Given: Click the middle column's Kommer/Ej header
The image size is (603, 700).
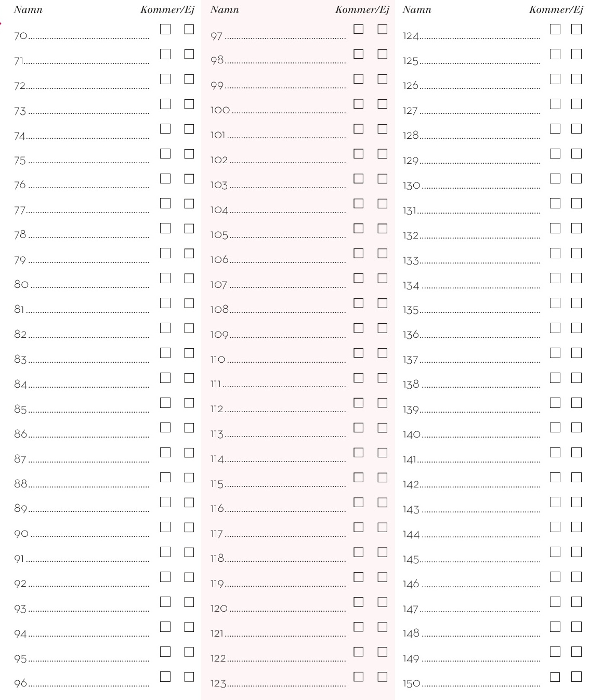Looking at the screenshot, I should click(362, 10).
